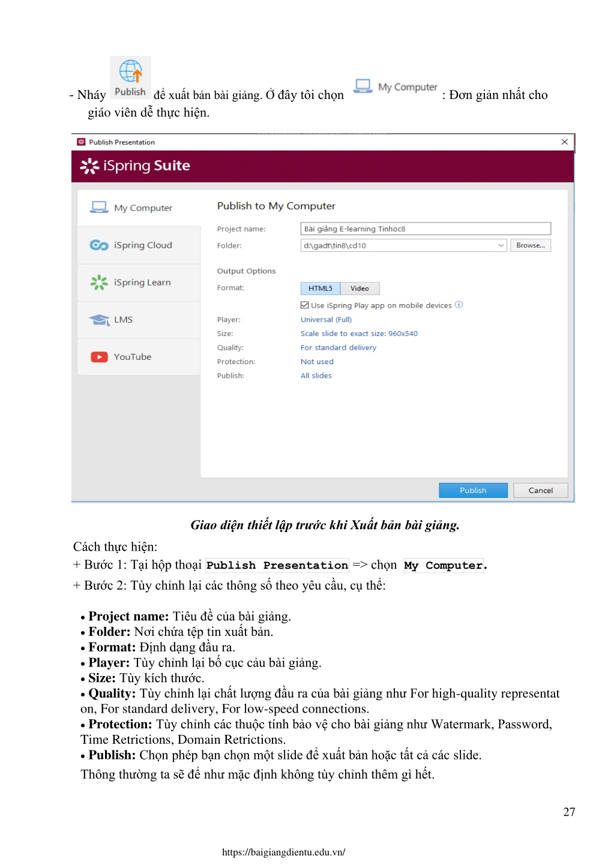Open the For standard delivery quality link
614x868 pixels.
pos(339,347)
